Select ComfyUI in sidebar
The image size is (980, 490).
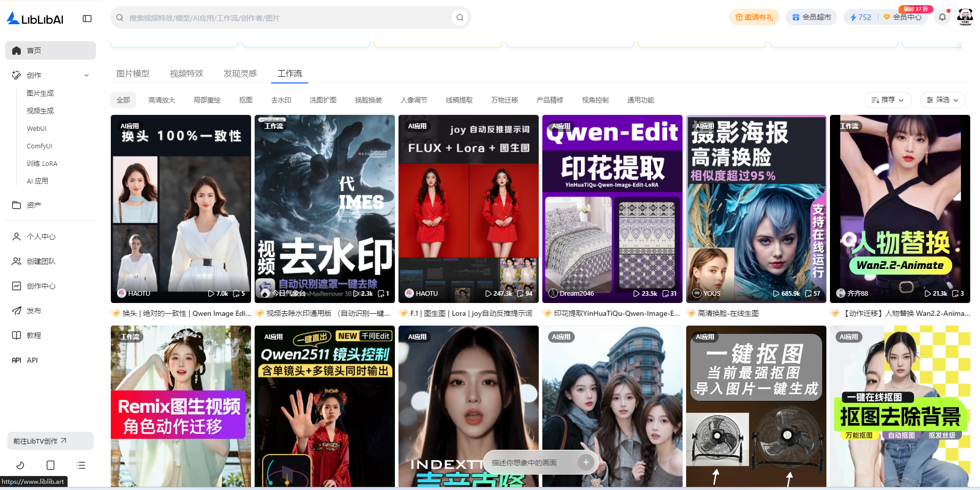pyautogui.click(x=40, y=146)
